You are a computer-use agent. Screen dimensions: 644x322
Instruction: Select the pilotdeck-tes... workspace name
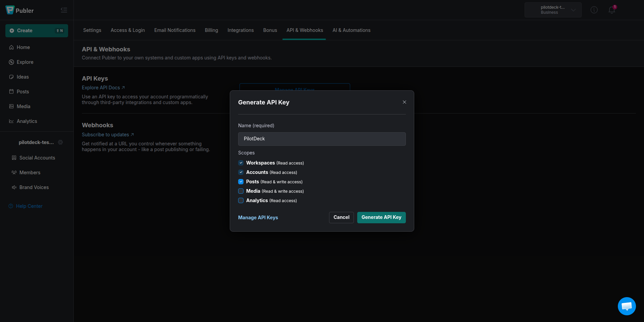(x=36, y=142)
